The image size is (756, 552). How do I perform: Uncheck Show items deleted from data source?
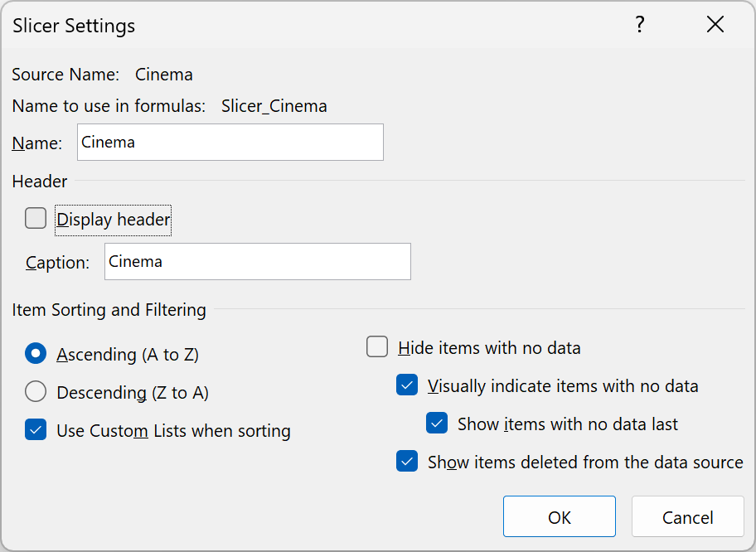(407, 461)
